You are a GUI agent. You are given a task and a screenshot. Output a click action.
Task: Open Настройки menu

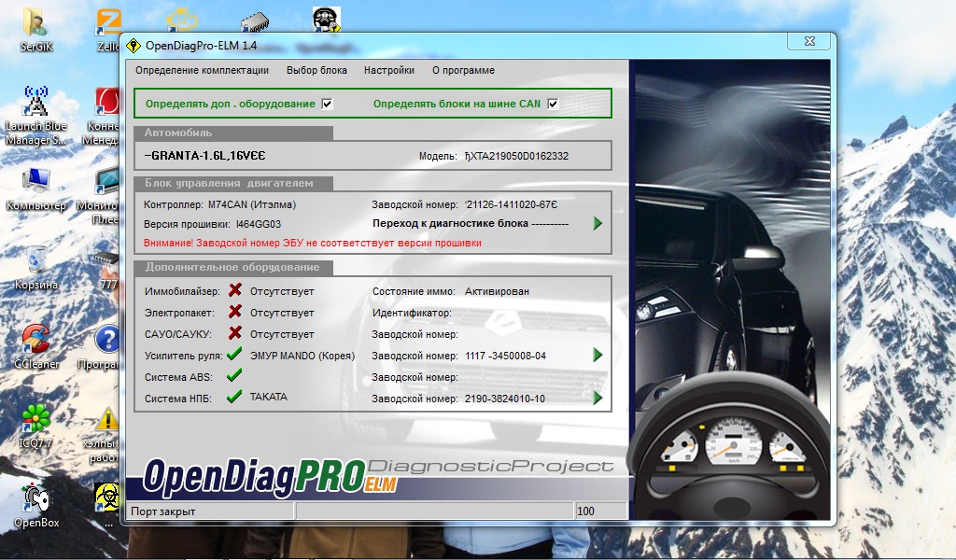point(389,70)
